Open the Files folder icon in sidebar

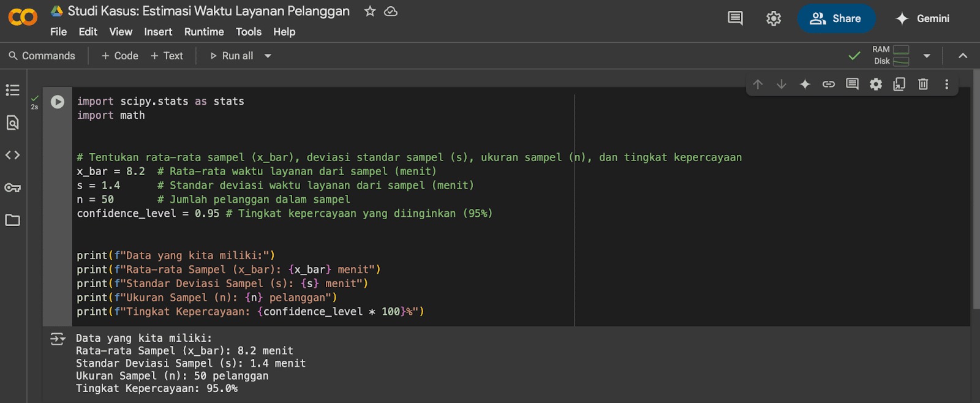[x=12, y=220]
